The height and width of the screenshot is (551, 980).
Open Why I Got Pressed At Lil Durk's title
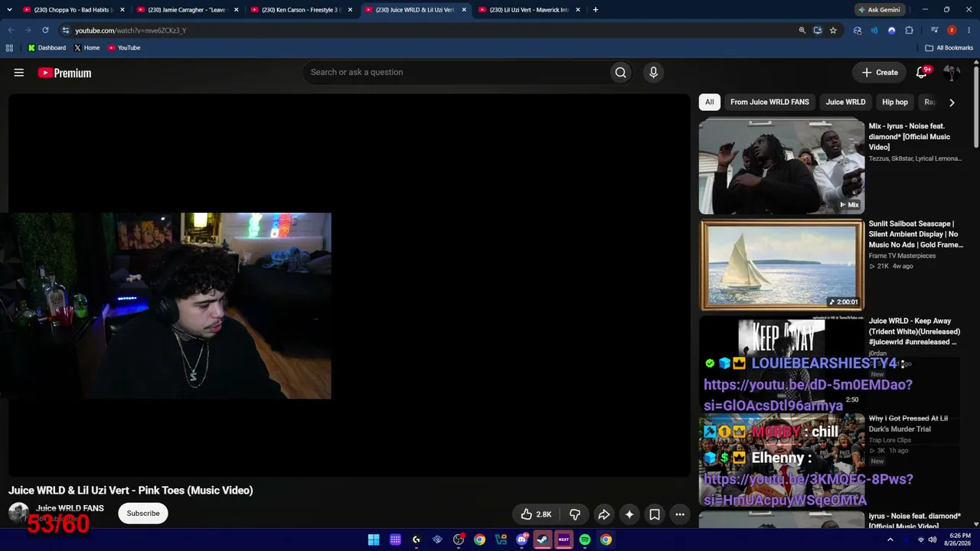pos(908,424)
